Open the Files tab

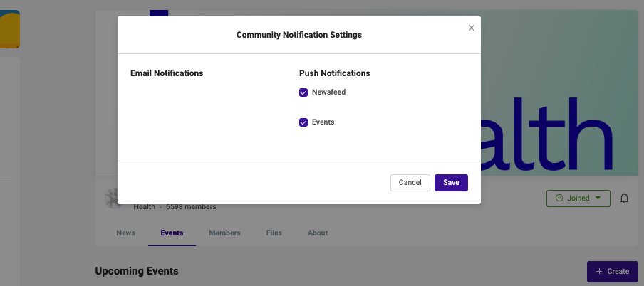[x=274, y=233]
